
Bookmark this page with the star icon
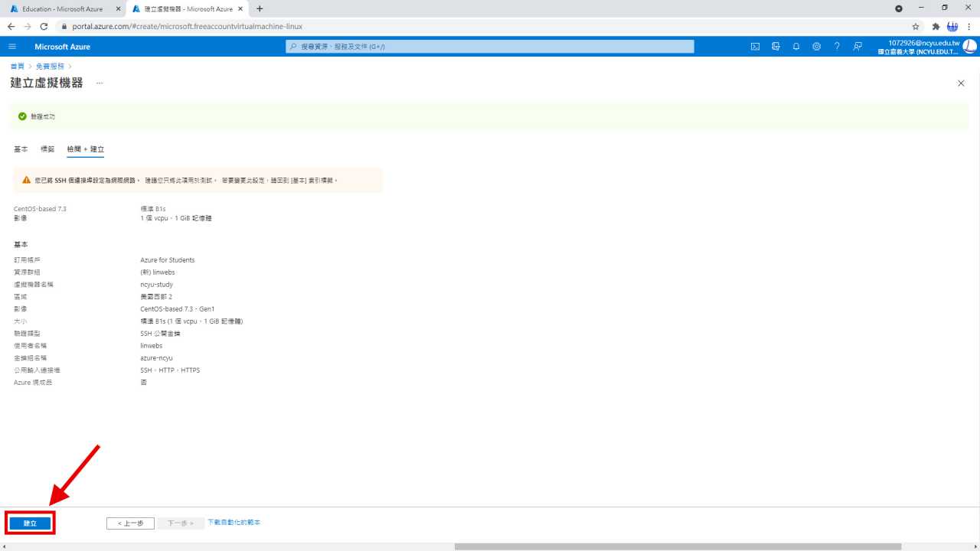coord(916,26)
